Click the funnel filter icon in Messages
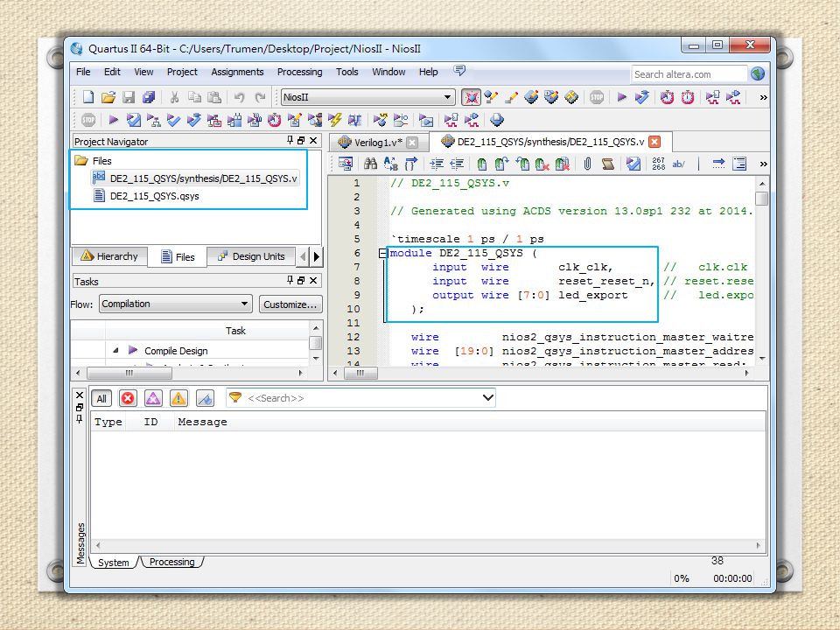This screenshot has width=840, height=630. (234, 397)
